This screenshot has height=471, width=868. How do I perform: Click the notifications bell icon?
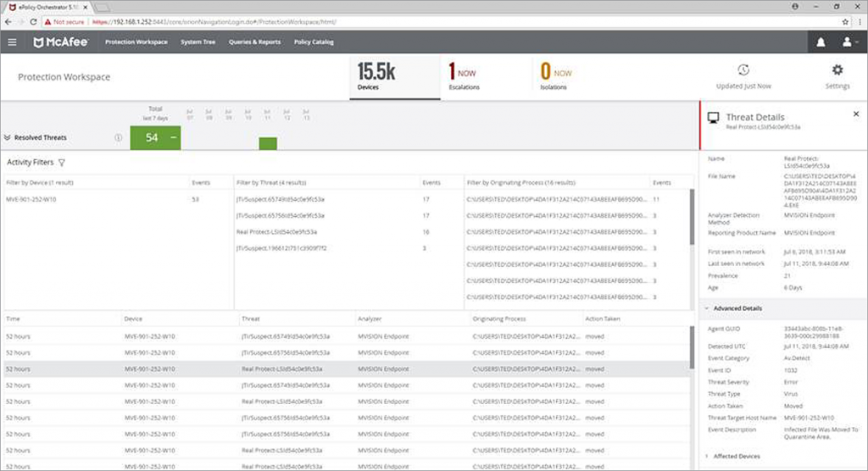pos(821,42)
